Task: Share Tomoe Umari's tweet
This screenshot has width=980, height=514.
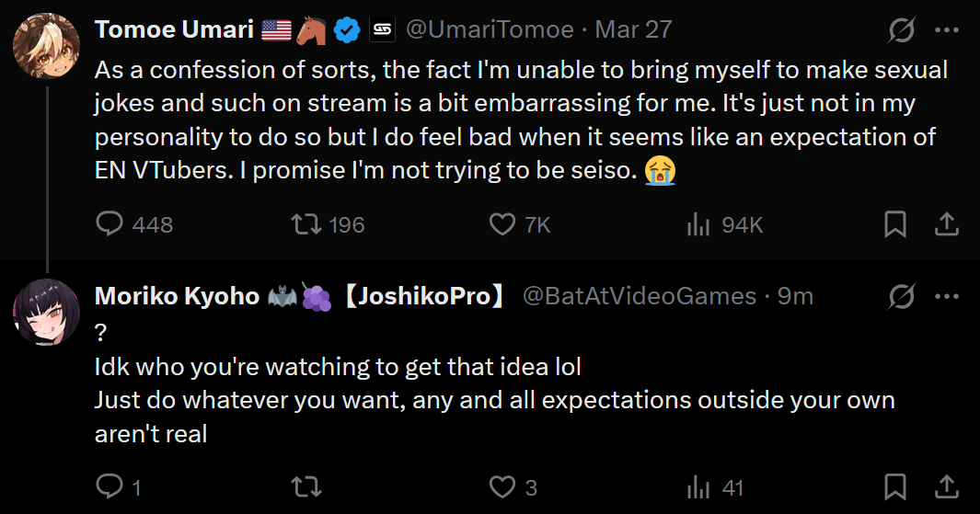Action: click(x=947, y=224)
